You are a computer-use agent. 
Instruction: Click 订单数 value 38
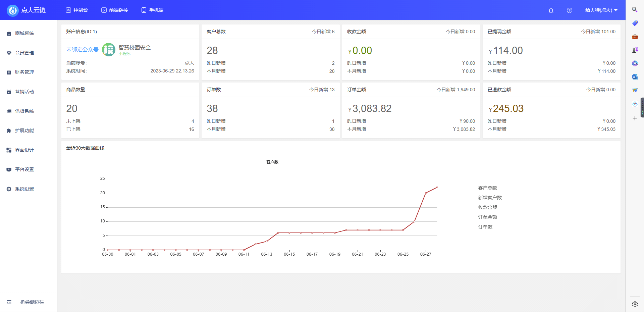click(212, 109)
